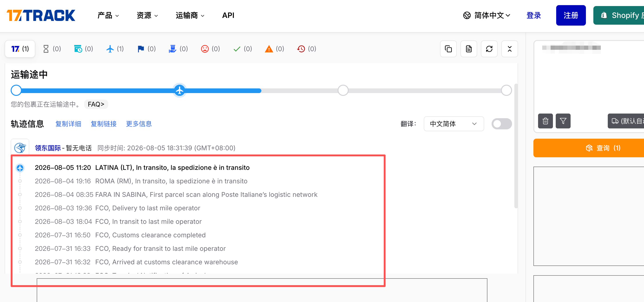Screen dimensions: 644x302
Task: Filter by hourglass not-found status
Action: (52, 49)
